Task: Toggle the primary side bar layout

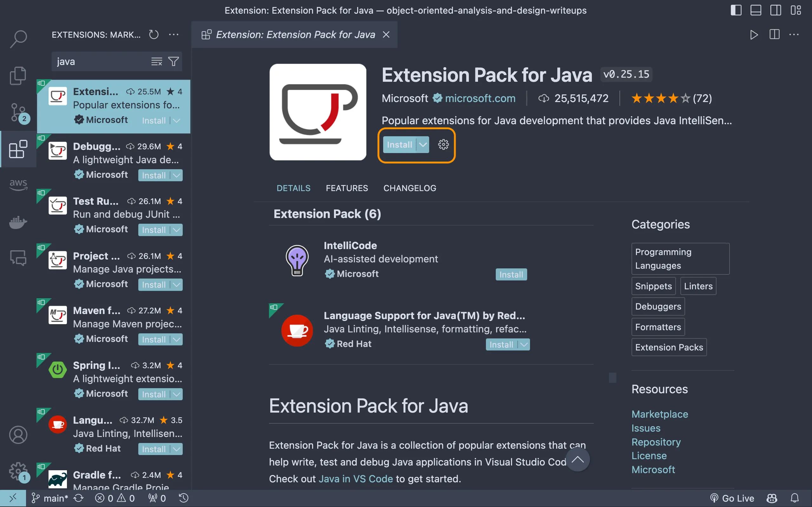Action: click(x=736, y=10)
